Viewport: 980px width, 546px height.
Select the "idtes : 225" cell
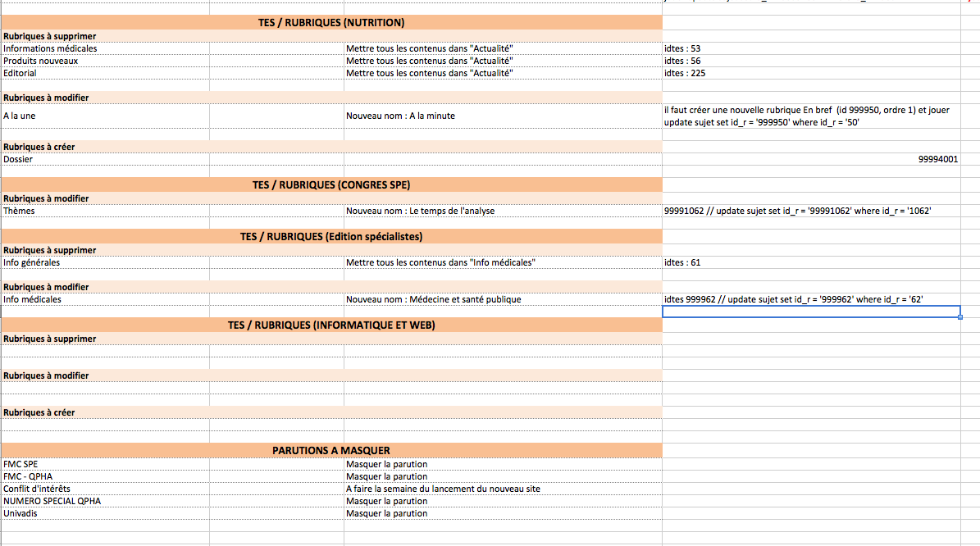coord(685,73)
